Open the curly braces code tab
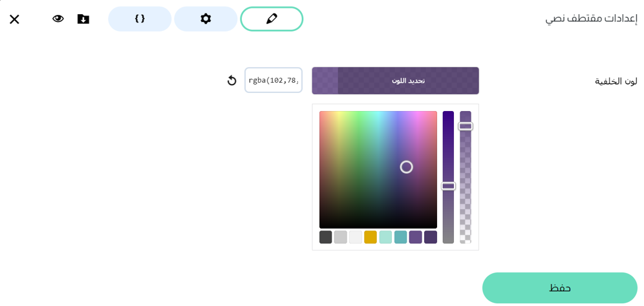Image resolution: width=644 pixels, height=306 pixels. [140, 19]
